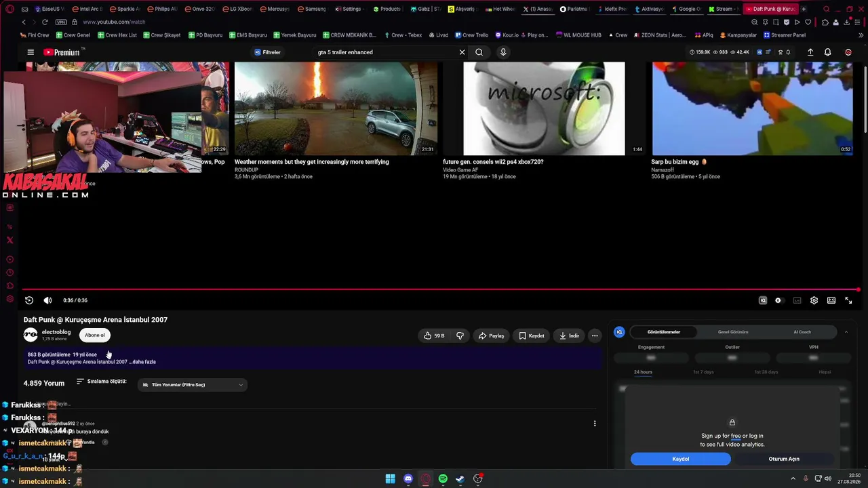Open Spotify from the taskbar
The image size is (868, 488).
tap(443, 479)
